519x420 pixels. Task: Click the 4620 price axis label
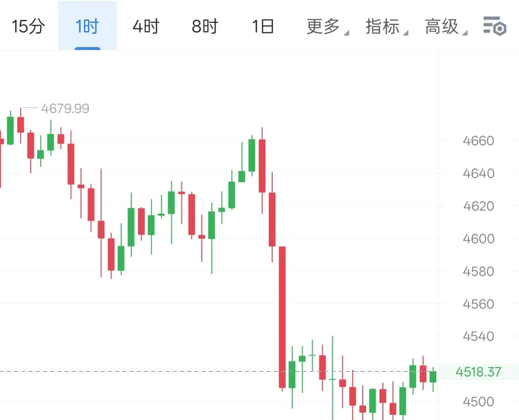click(478, 206)
